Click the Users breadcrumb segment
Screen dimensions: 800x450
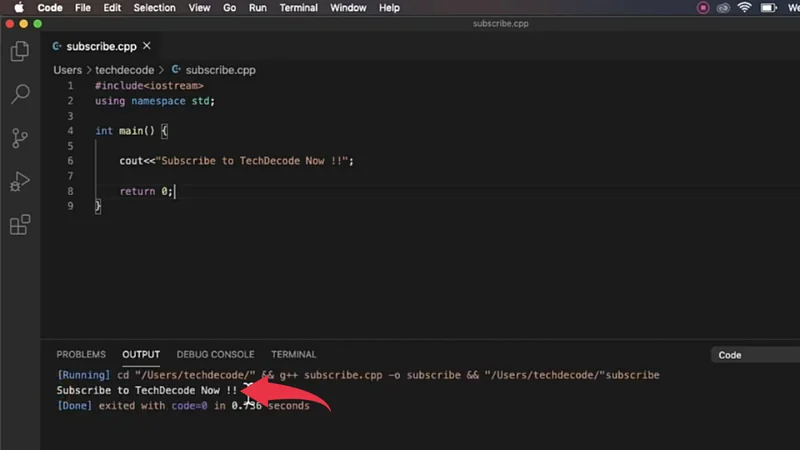tap(67, 70)
